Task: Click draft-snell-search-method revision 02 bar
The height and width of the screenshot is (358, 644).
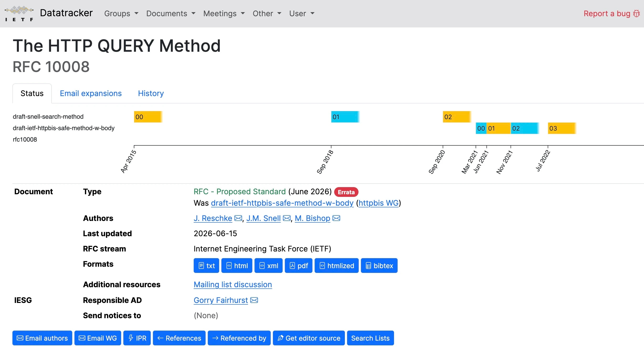Action: click(457, 117)
